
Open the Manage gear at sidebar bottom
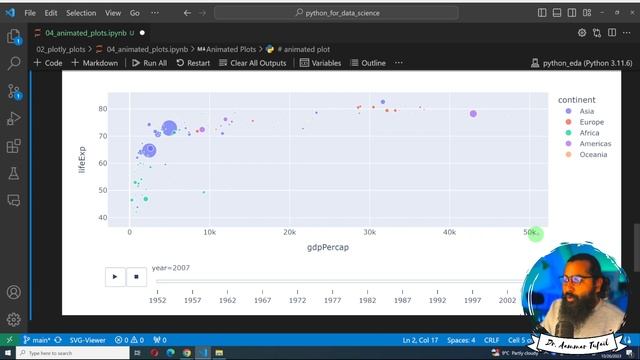13,319
